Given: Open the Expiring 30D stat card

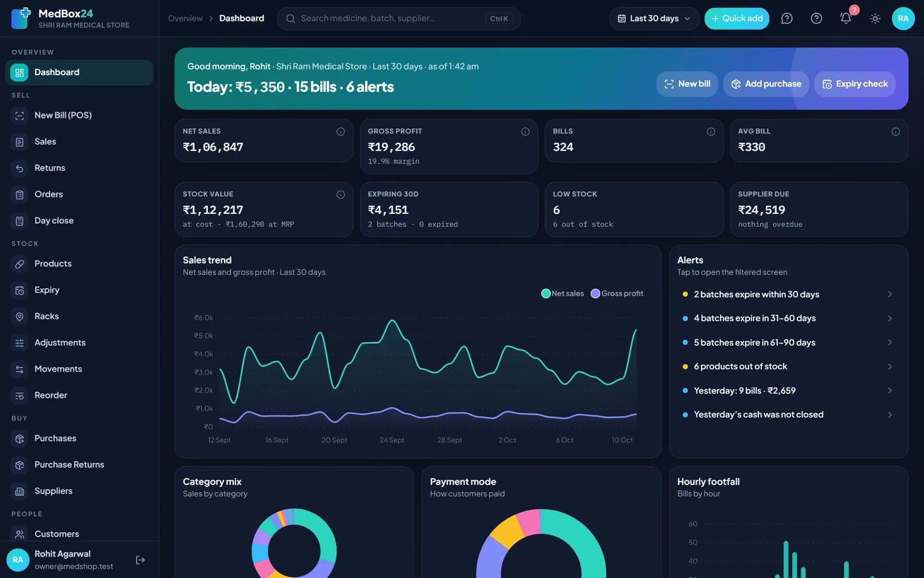Looking at the screenshot, I should (449, 209).
